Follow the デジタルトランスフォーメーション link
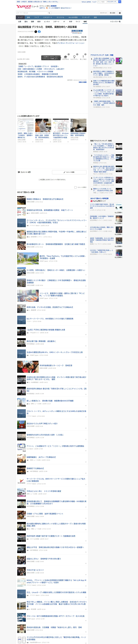The width and height of the screenshot is (138, 644). pyautogui.click(x=71, y=43)
